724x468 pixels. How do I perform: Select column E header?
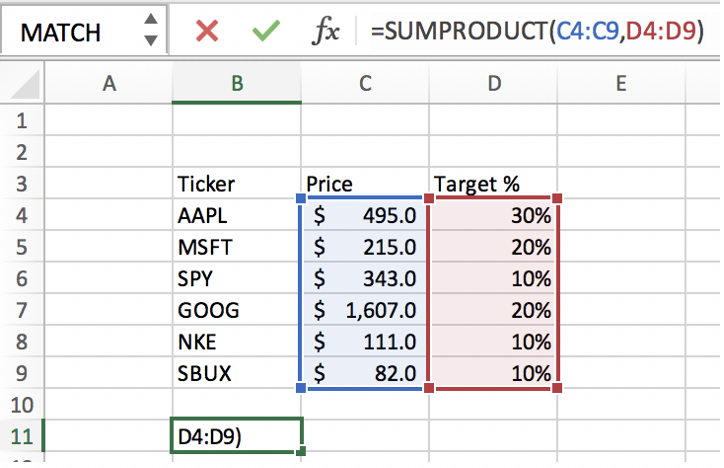621,85
